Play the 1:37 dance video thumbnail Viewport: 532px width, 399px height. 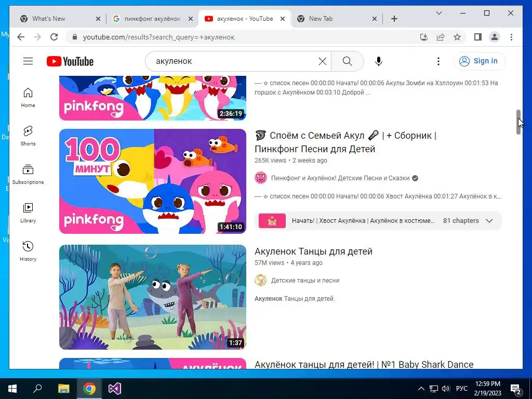153,297
